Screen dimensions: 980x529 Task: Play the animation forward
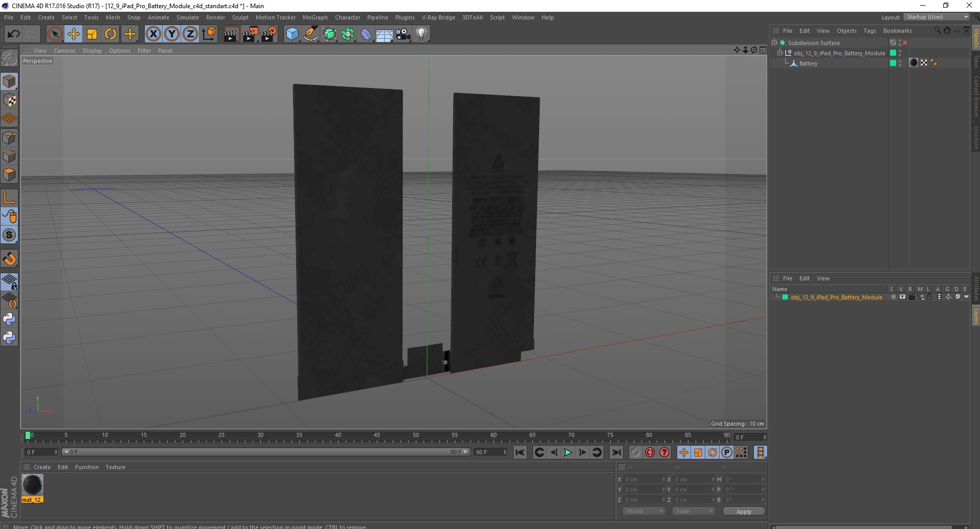pyautogui.click(x=568, y=452)
